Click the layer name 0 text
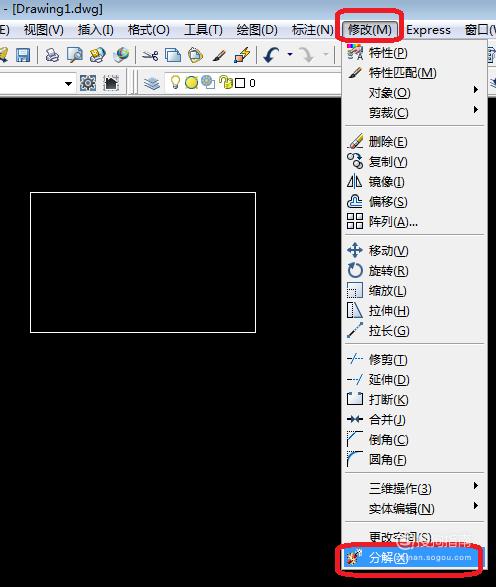The height and width of the screenshot is (587, 496). (252, 83)
